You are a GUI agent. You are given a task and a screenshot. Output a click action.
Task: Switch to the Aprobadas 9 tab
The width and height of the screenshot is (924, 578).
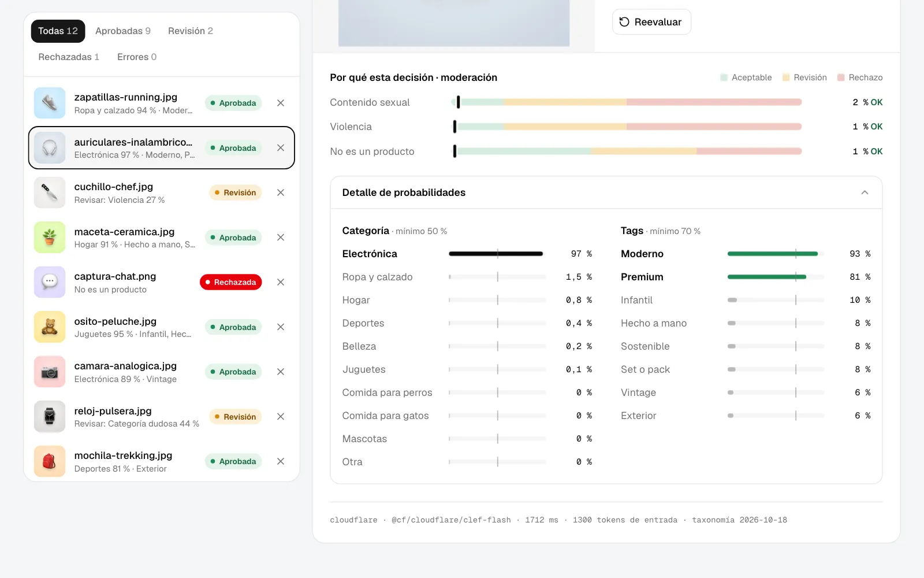[123, 31]
